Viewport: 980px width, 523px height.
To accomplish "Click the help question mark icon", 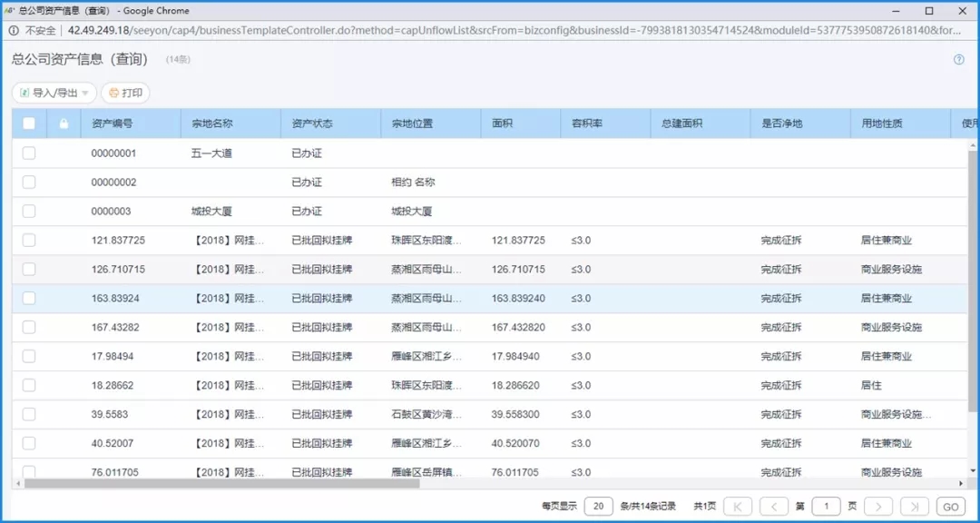I will click(959, 60).
